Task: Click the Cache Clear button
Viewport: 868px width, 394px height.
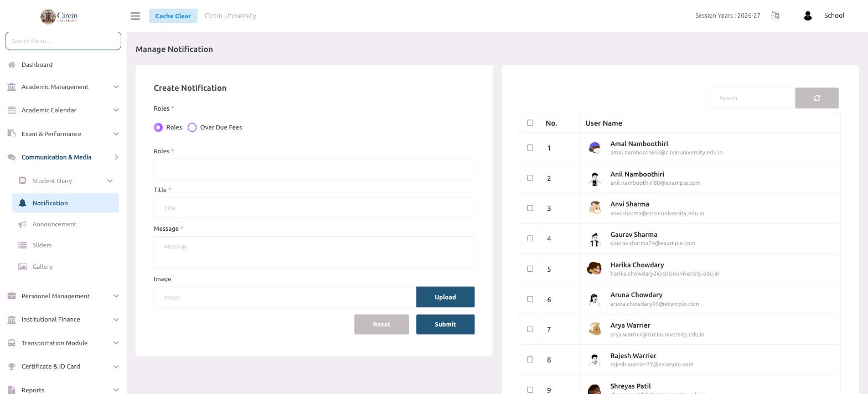Action: pyautogui.click(x=173, y=16)
